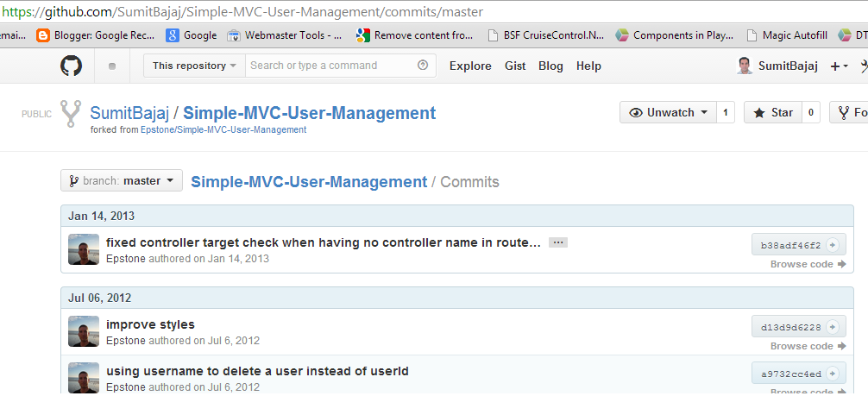Image resolution: width=868 pixels, height=396 pixels.
Task: Focus the Search or type a command field
Action: [x=341, y=66]
